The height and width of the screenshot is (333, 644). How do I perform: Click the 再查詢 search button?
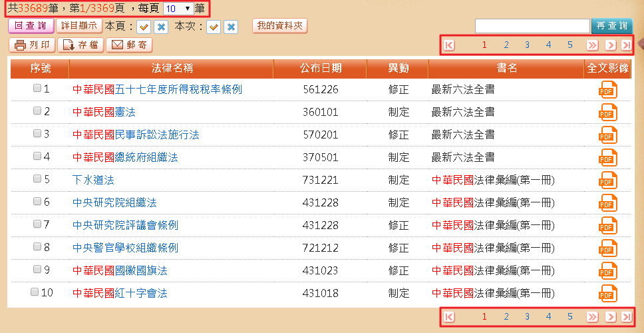(612, 26)
